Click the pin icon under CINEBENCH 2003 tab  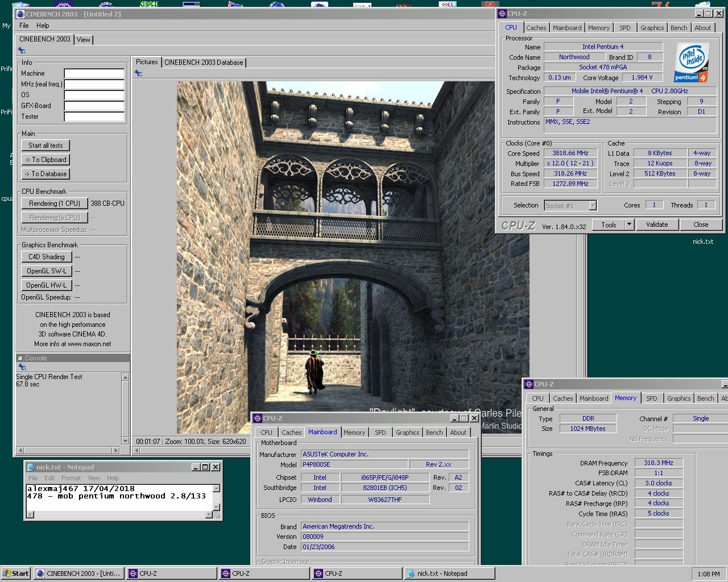22,51
